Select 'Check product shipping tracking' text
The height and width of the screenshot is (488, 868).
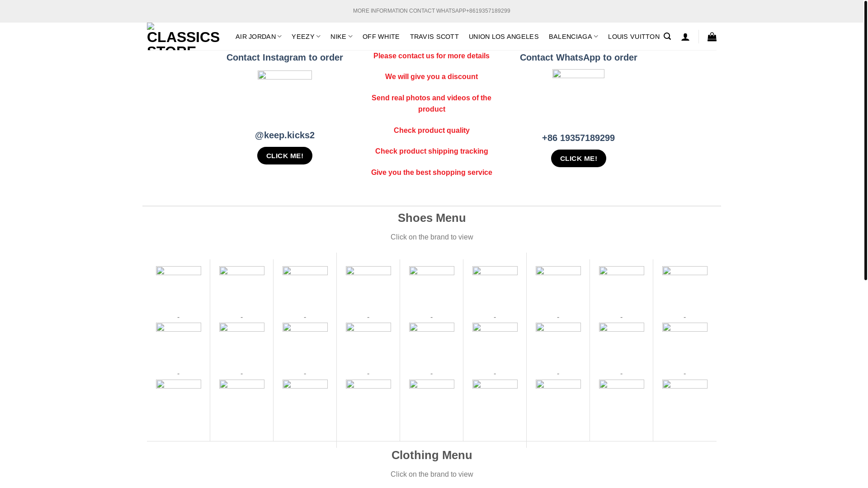click(x=432, y=151)
